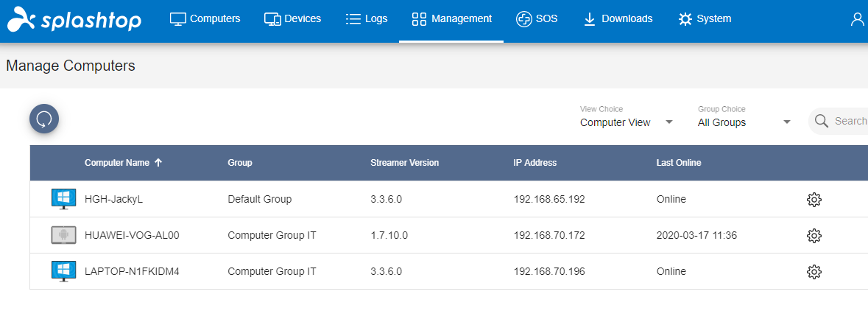Open gear settings for HUAWEI-VOG-AL00

click(x=814, y=236)
